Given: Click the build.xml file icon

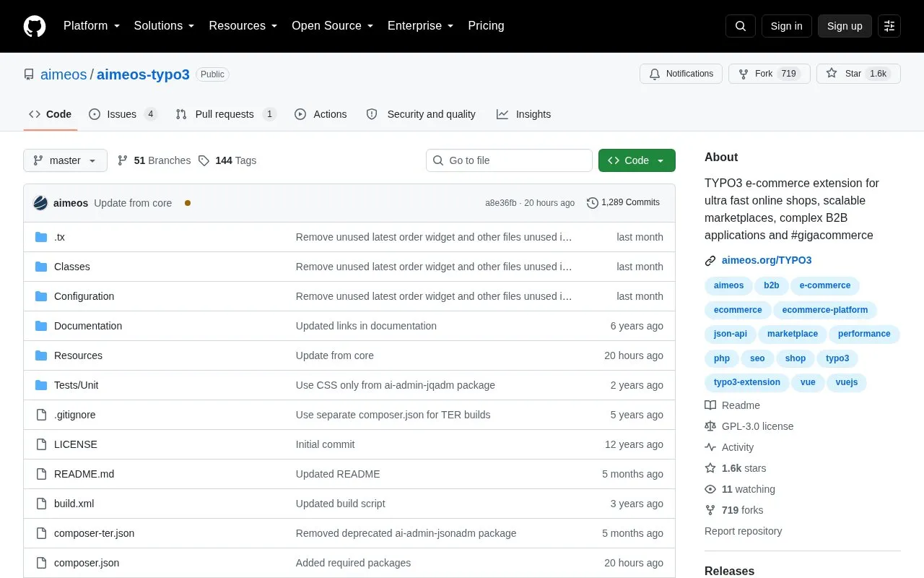Looking at the screenshot, I should coord(41,504).
